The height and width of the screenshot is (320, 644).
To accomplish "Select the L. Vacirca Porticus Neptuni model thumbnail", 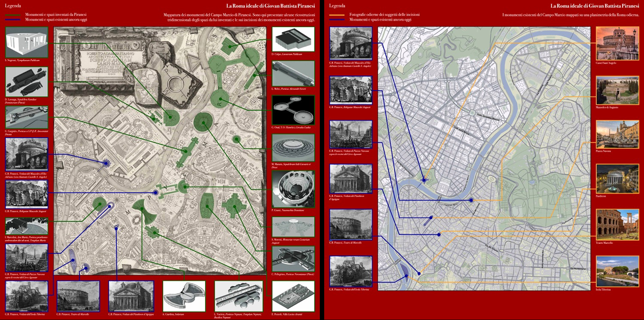I will 238,297.
